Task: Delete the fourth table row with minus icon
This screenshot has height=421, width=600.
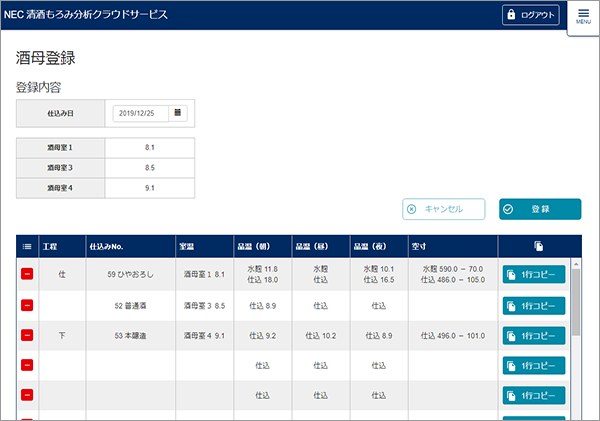Action: (27, 366)
